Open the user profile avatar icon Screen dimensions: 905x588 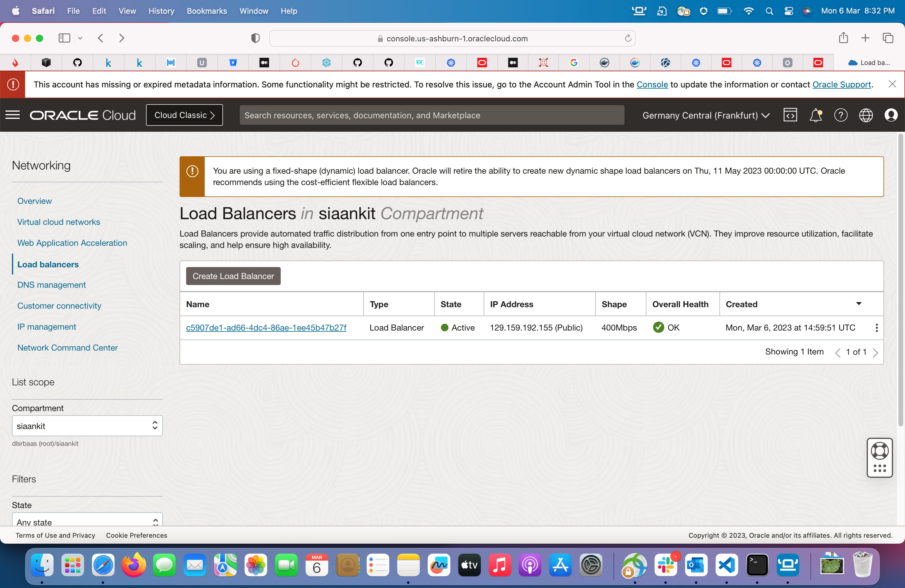point(891,115)
